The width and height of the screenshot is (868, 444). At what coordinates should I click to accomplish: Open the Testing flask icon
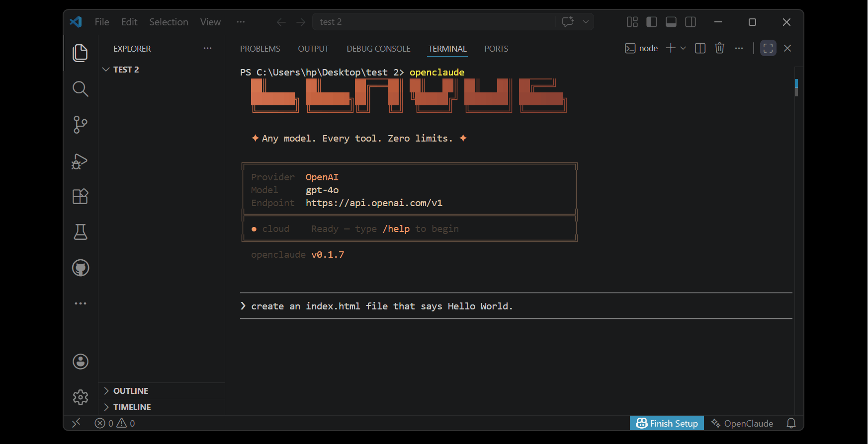pyautogui.click(x=80, y=232)
